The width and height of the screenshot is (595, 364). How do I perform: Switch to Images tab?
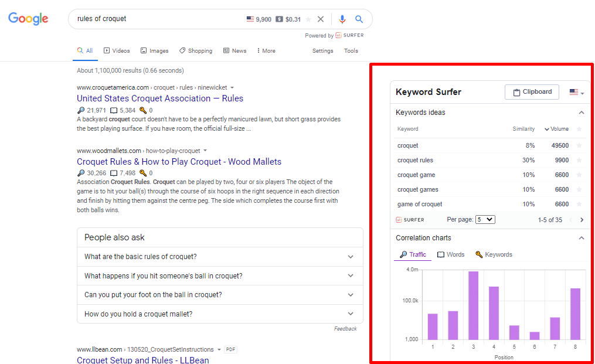(154, 51)
